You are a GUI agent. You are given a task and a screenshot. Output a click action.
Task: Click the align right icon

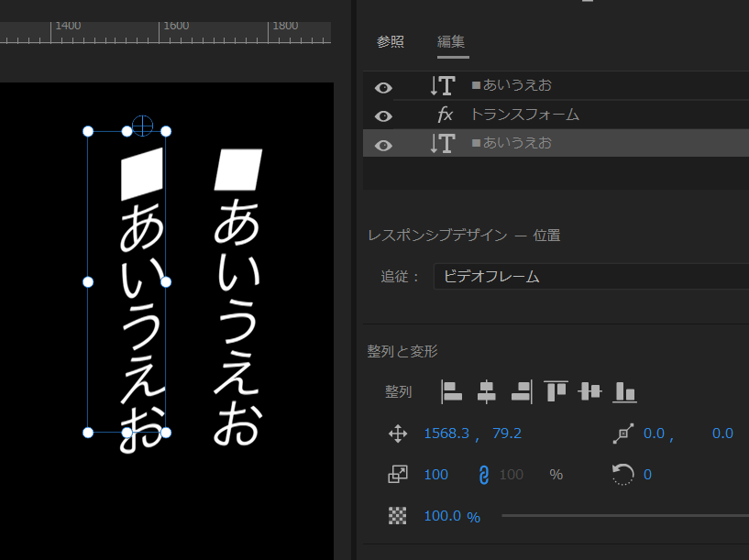(522, 392)
